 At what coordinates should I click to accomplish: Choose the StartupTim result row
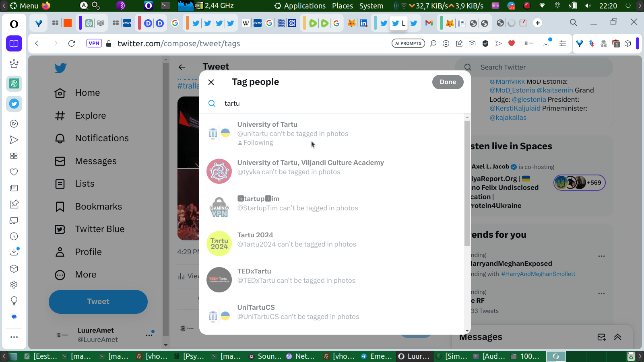(332, 207)
